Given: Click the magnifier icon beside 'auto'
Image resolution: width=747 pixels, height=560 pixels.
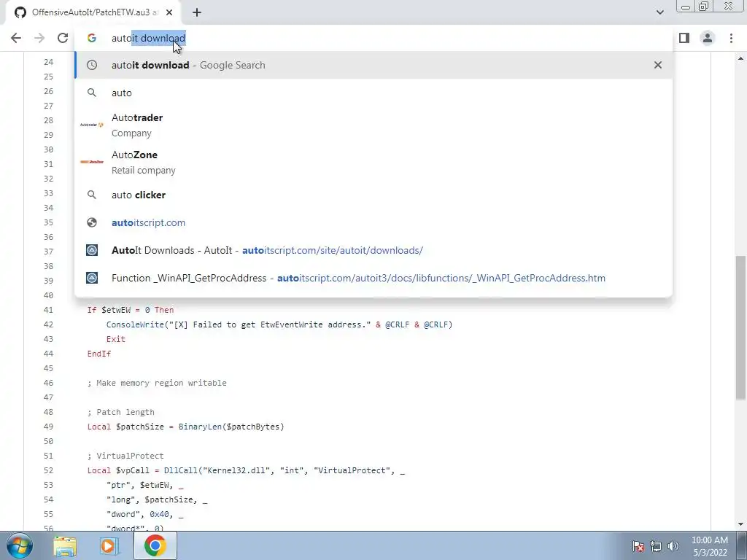Looking at the screenshot, I should pos(91,93).
